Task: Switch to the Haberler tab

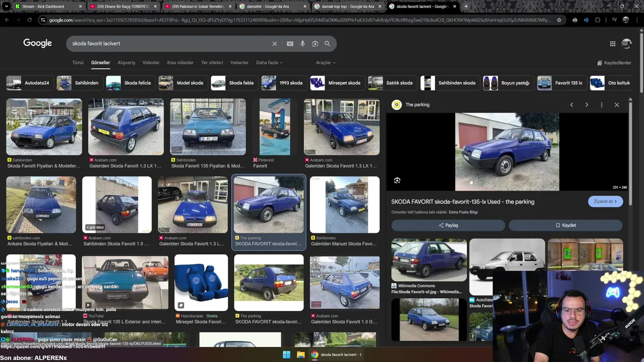Action: click(239, 63)
